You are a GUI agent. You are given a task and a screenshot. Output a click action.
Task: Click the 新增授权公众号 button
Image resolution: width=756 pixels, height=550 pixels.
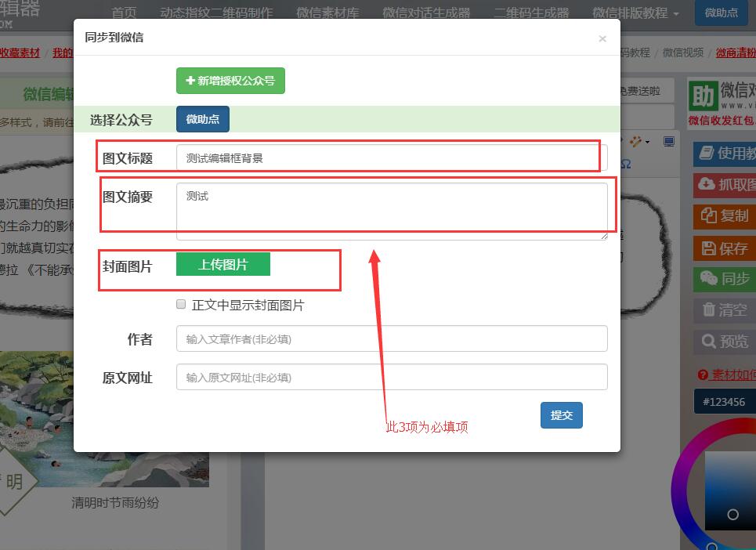click(x=230, y=81)
